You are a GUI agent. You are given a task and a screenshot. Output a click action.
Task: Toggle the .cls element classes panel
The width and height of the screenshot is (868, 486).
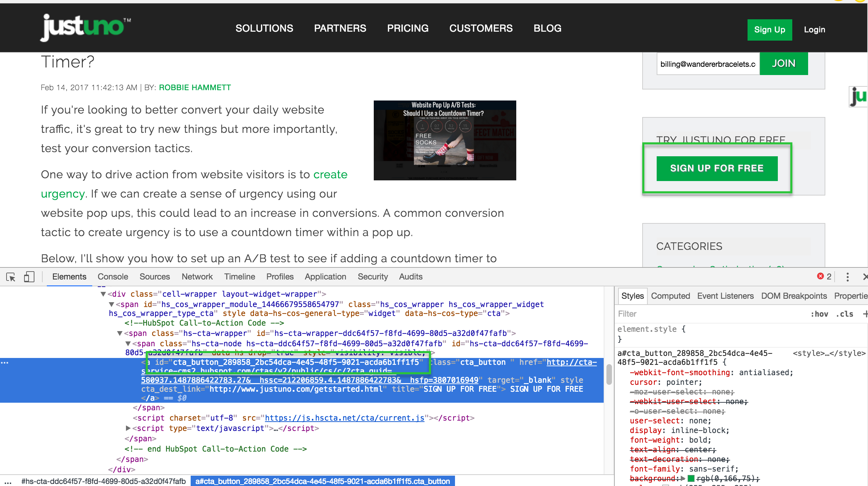(x=845, y=314)
